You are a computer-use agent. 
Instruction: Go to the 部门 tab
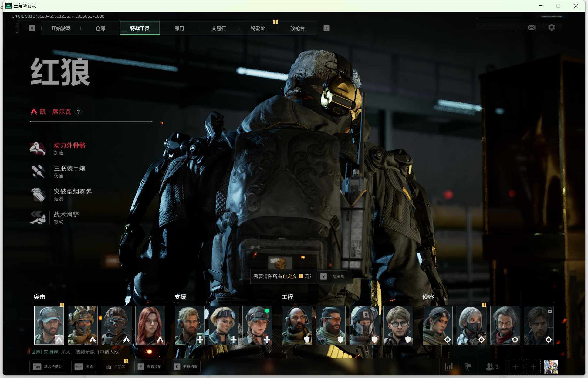coord(179,28)
